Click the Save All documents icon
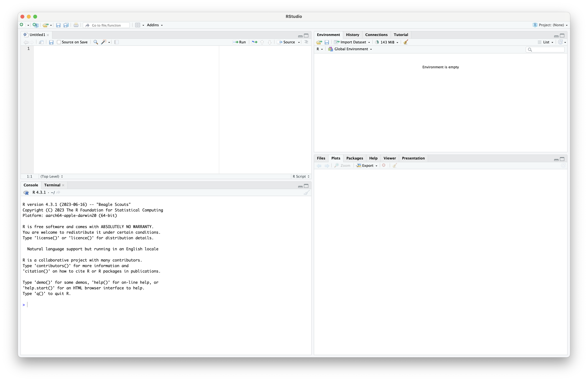This screenshot has height=381, width=588. [66, 25]
